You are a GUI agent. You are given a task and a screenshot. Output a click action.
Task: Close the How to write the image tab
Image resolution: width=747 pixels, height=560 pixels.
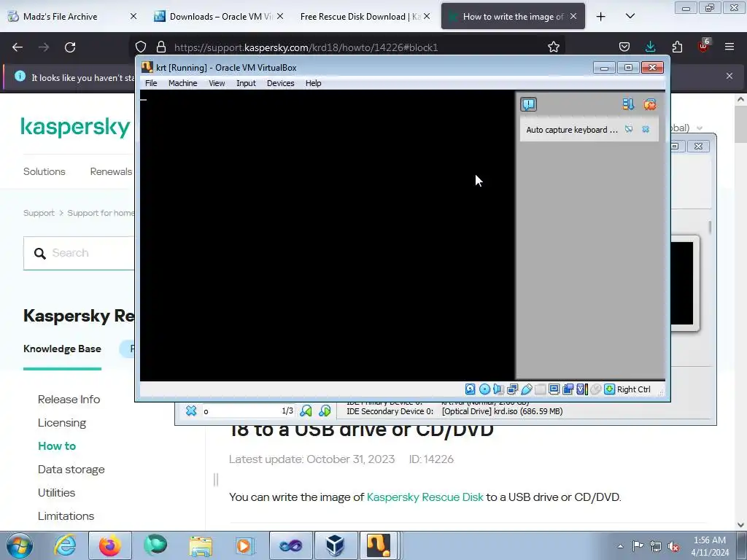pos(573,16)
